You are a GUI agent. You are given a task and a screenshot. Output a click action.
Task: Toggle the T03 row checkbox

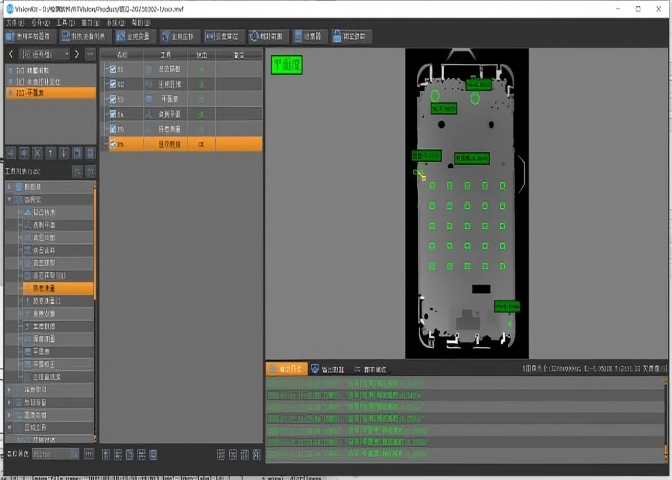click(x=112, y=99)
